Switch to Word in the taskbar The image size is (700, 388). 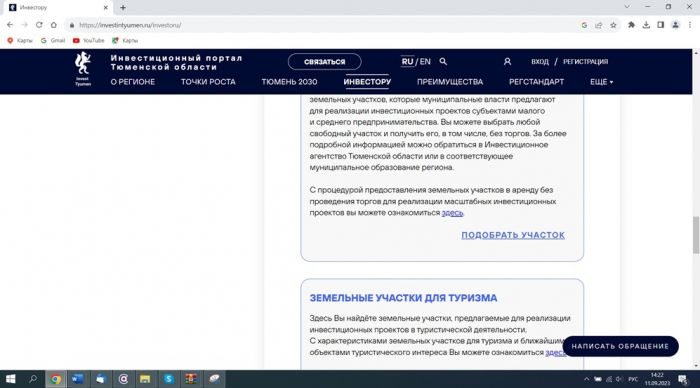(x=78, y=379)
